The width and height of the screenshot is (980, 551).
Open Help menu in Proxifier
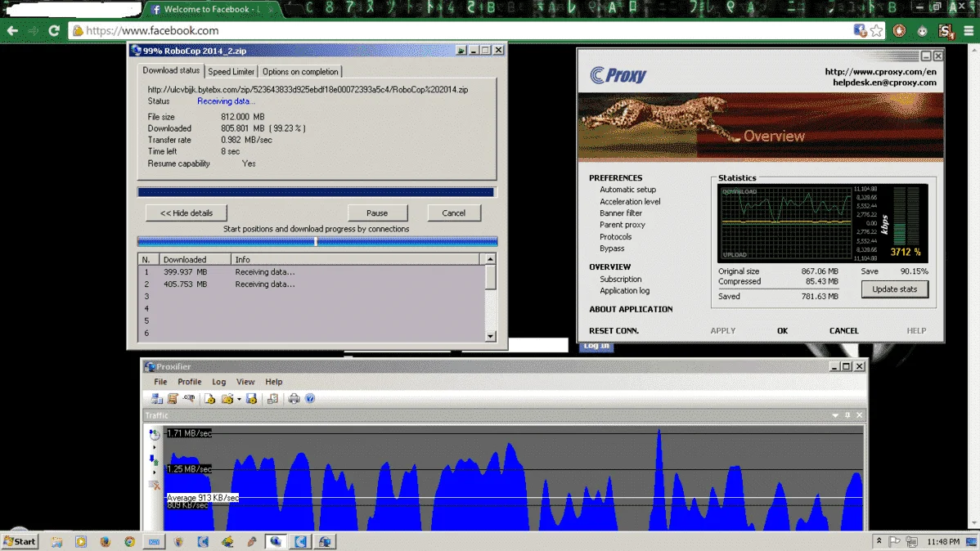(274, 382)
